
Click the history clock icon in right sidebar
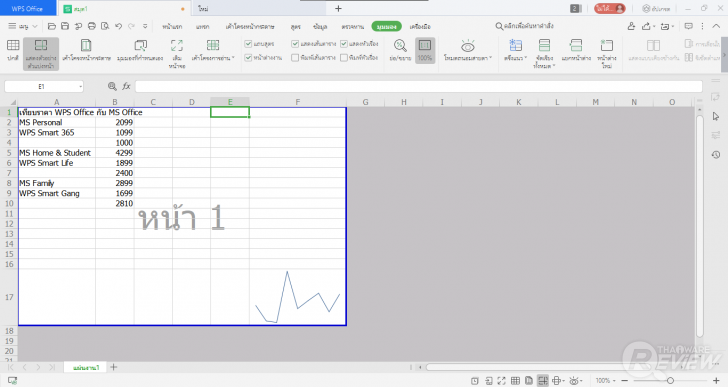coord(715,155)
